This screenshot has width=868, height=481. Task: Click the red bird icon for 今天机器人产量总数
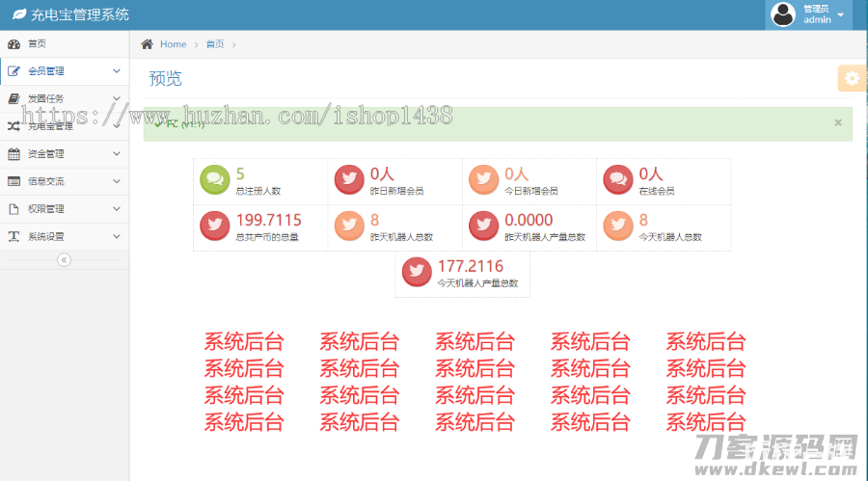pyautogui.click(x=417, y=271)
